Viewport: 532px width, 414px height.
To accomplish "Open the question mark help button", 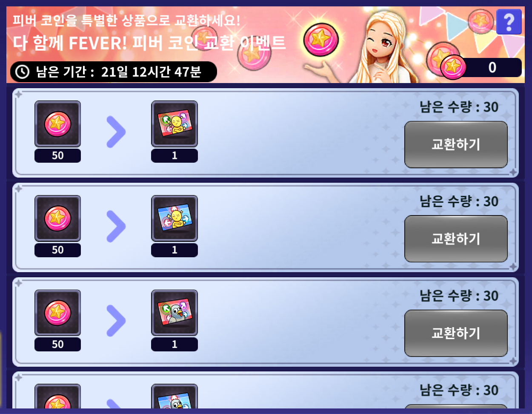I will [x=509, y=21].
